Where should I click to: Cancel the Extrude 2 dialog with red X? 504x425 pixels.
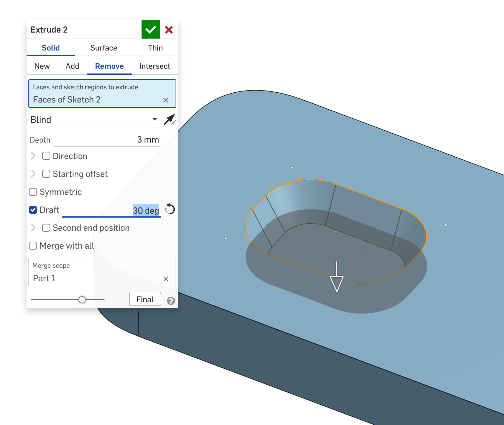tap(169, 30)
